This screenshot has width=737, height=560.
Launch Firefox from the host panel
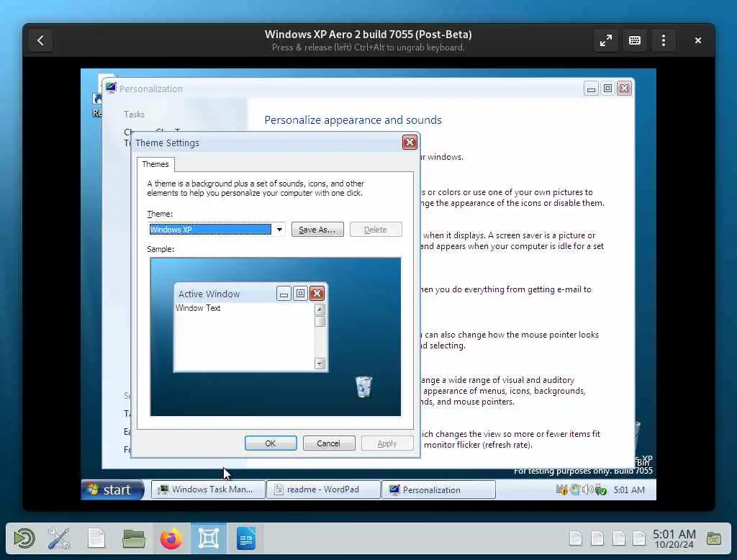point(171,538)
